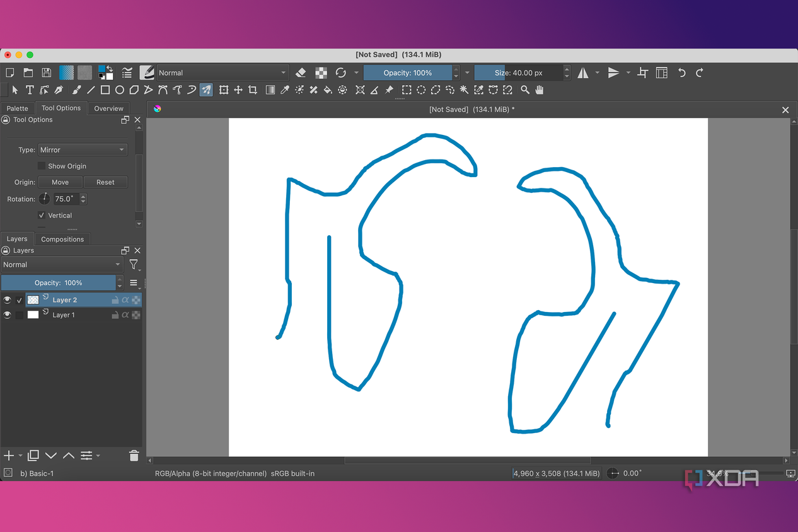Enable horizontal mirror painting

pyautogui.click(x=583, y=73)
